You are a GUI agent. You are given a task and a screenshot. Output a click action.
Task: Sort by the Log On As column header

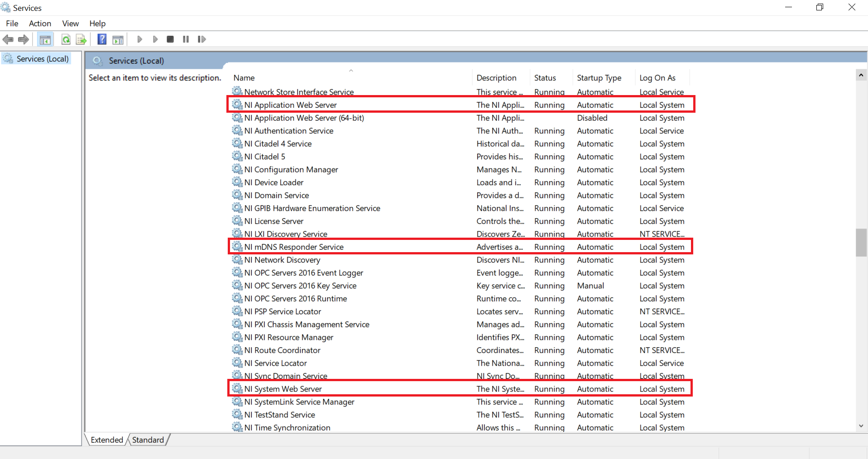click(657, 78)
